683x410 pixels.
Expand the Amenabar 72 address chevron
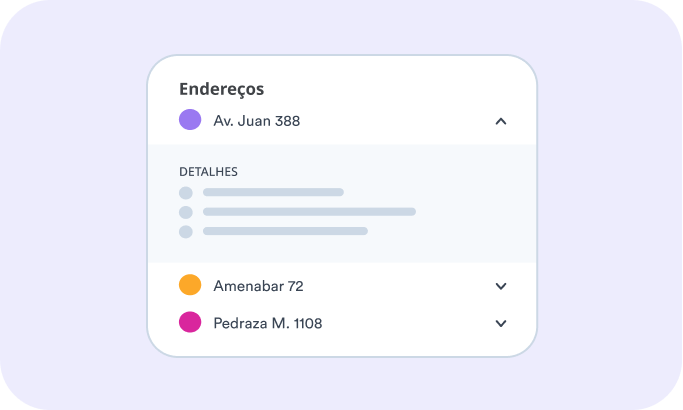(x=501, y=286)
